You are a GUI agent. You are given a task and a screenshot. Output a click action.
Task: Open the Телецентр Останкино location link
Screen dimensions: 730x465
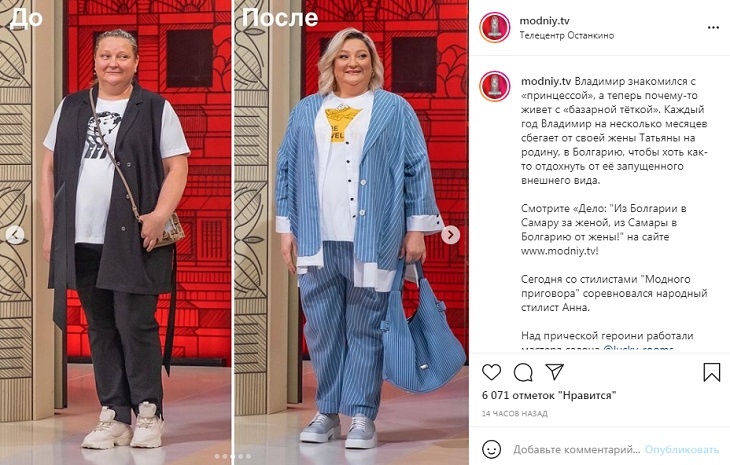(x=567, y=35)
